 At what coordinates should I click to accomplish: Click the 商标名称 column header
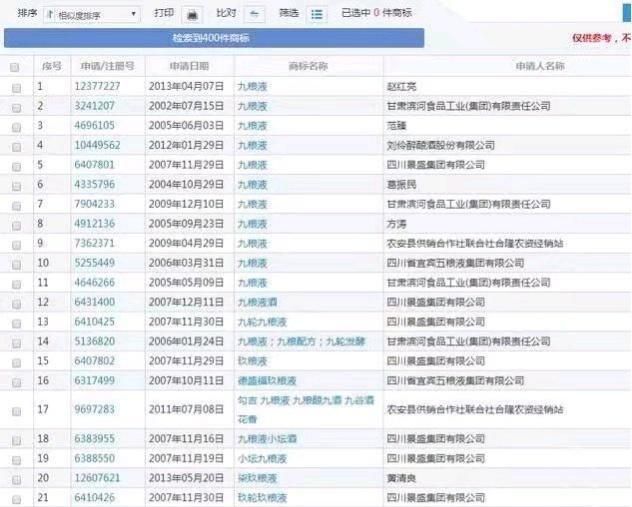307,66
